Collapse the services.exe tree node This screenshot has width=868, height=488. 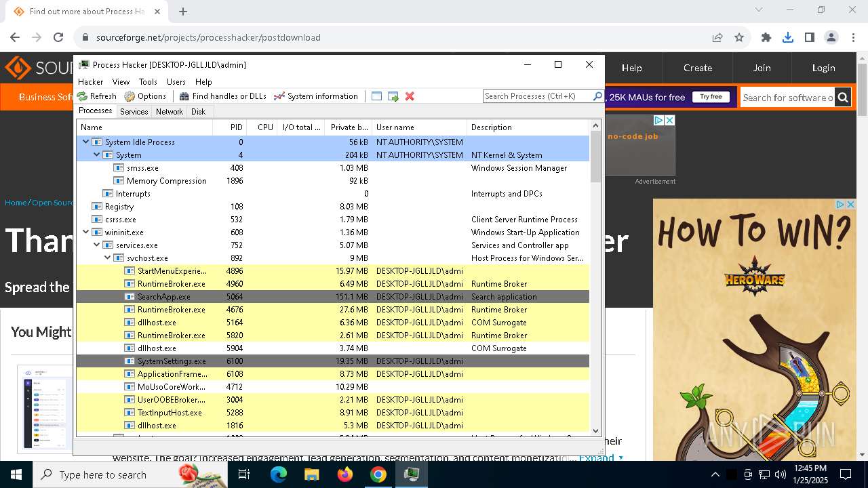97,245
